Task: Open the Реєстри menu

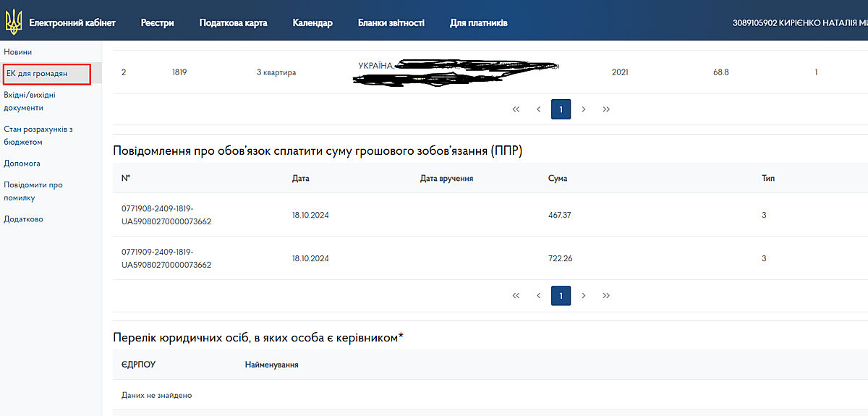Action: click(157, 23)
